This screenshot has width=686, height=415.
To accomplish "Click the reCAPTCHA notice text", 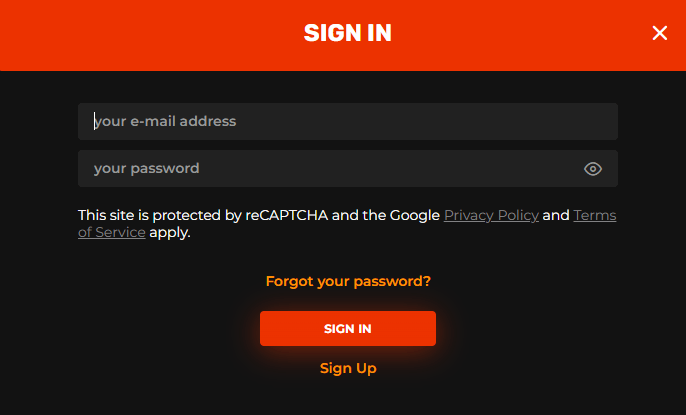I will pos(347,223).
